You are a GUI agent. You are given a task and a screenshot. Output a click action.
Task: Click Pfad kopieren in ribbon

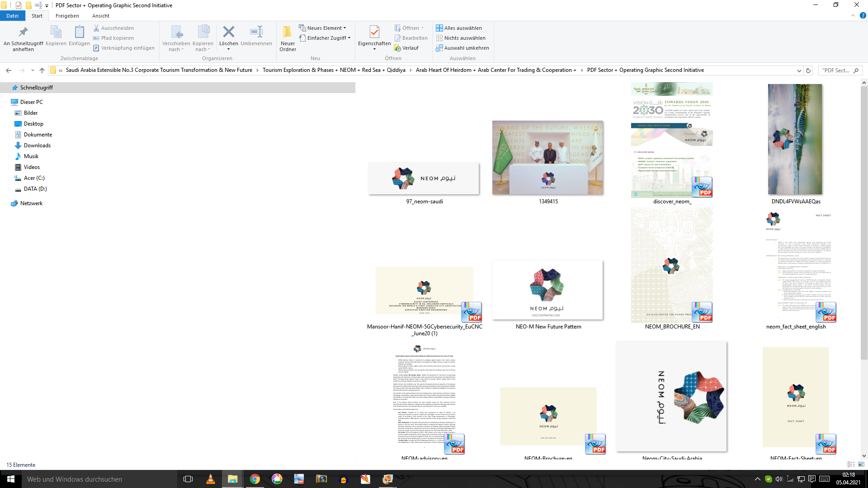pos(113,38)
